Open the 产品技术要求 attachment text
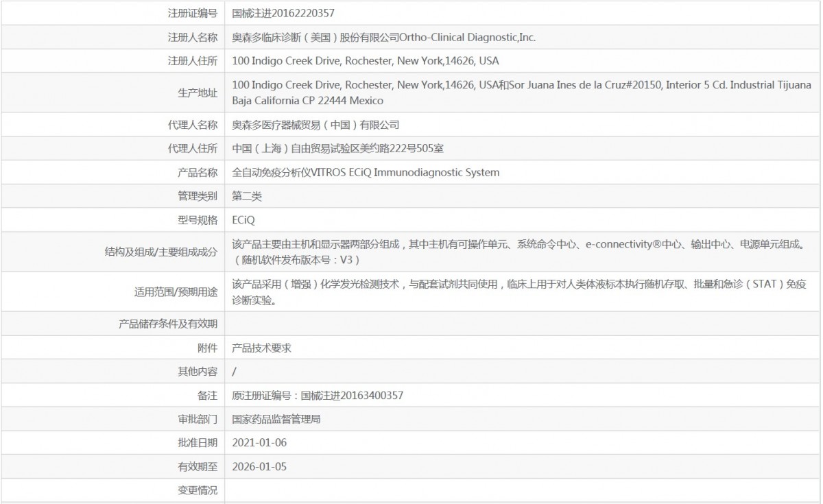This screenshot has width=823, height=504. pos(262,348)
